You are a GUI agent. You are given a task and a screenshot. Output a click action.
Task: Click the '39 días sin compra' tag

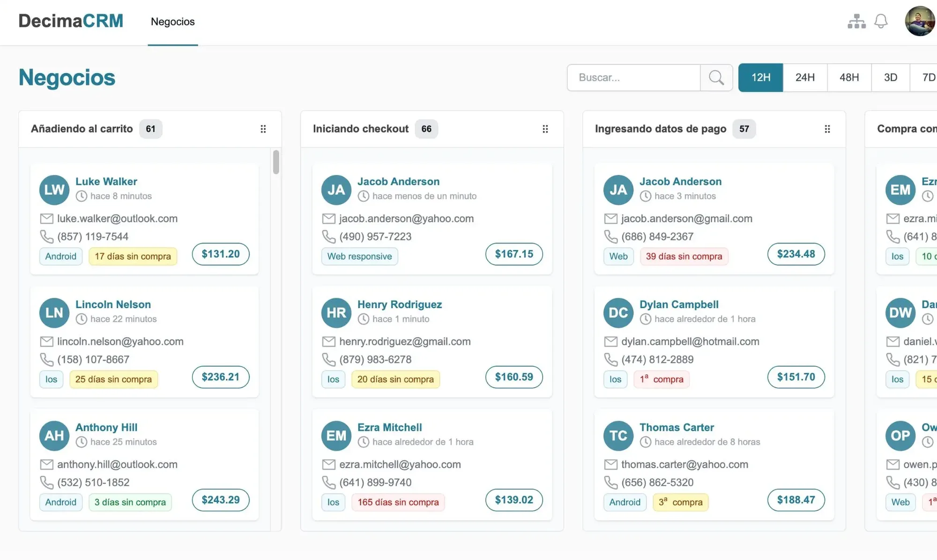[x=684, y=256]
